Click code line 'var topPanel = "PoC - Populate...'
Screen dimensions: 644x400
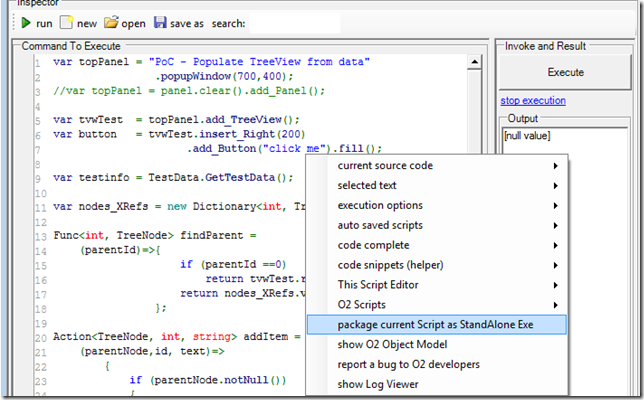tap(212, 62)
